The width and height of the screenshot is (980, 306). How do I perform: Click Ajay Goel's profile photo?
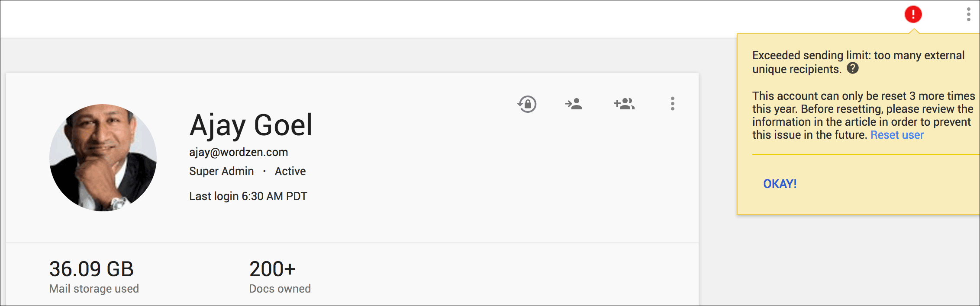pyautogui.click(x=103, y=157)
